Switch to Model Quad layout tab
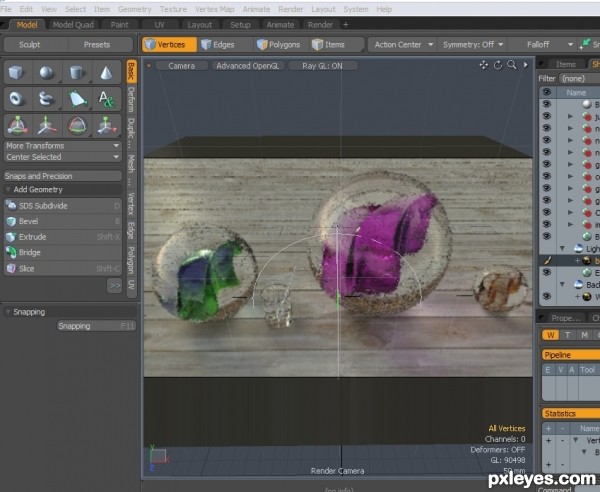Screen dimensions: 600x492 point(73,25)
